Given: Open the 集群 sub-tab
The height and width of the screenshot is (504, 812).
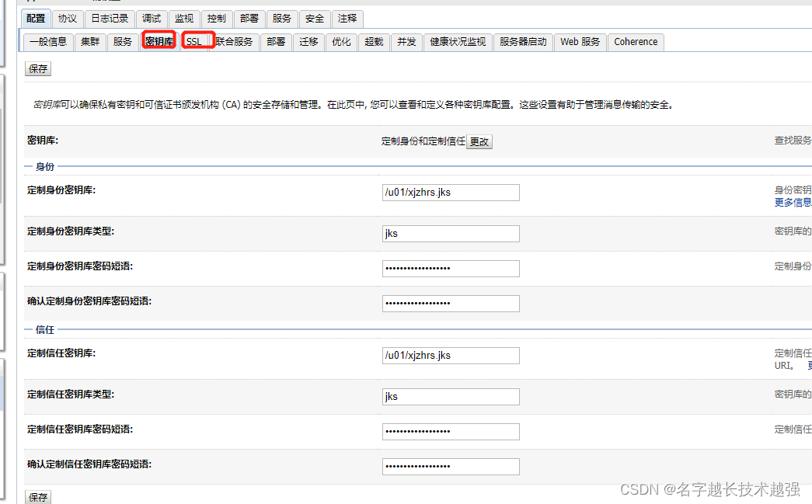Looking at the screenshot, I should (x=89, y=42).
